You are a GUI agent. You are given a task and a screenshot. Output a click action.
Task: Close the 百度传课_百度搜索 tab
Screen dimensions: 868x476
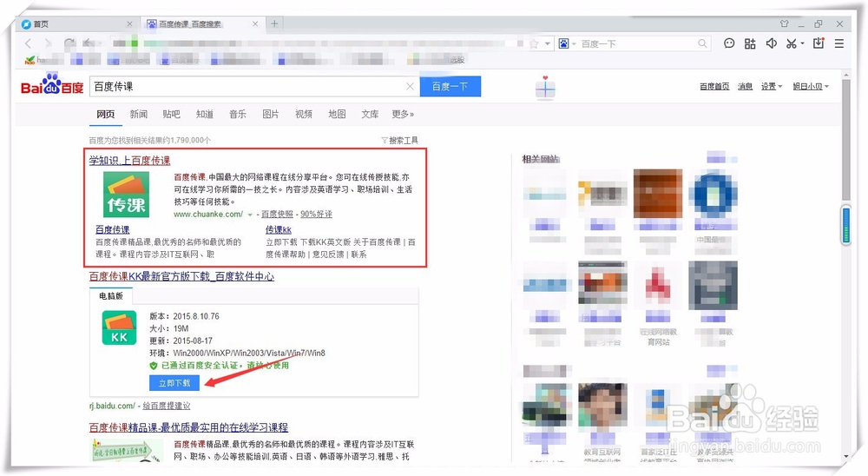coord(255,23)
